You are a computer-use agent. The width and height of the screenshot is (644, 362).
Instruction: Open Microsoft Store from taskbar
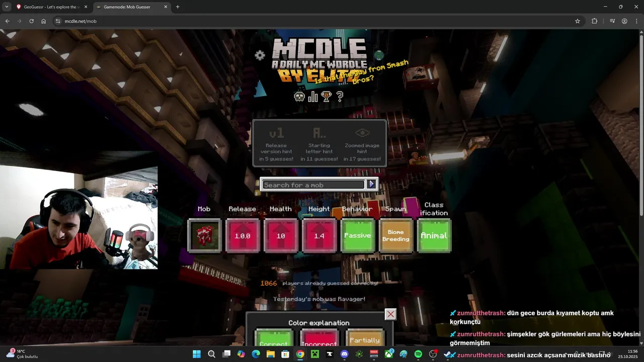(285, 354)
